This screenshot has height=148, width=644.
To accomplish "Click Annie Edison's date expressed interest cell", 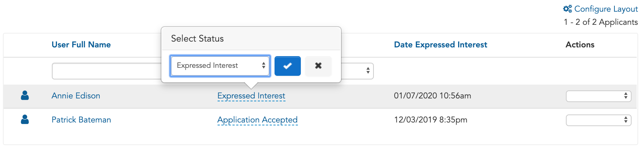I will point(432,96).
